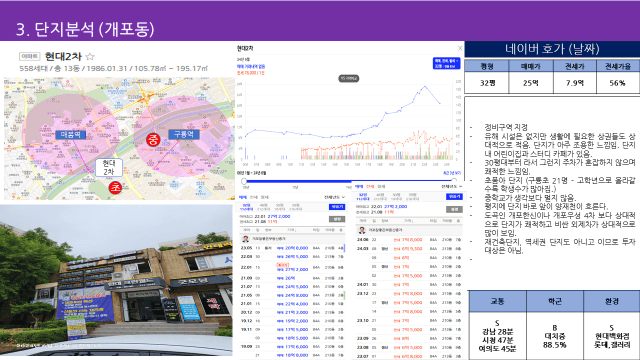Viewport: 640px width, 360px height.
Task: Click the left handle of date range slider
Action: 244,181
